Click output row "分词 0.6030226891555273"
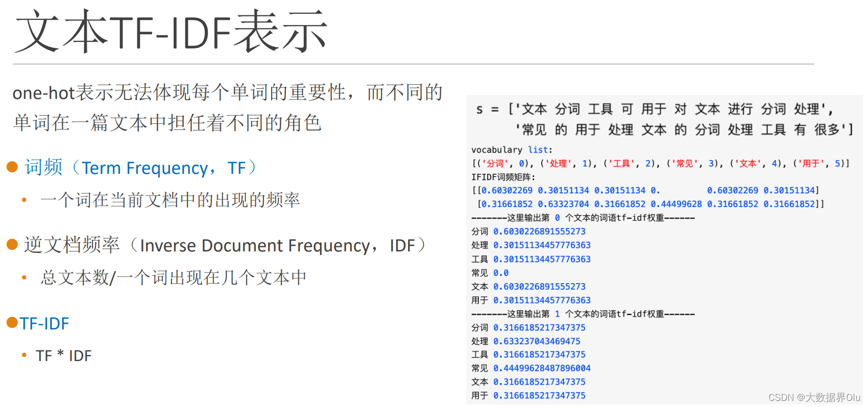This screenshot has height=407, width=868. (528, 232)
